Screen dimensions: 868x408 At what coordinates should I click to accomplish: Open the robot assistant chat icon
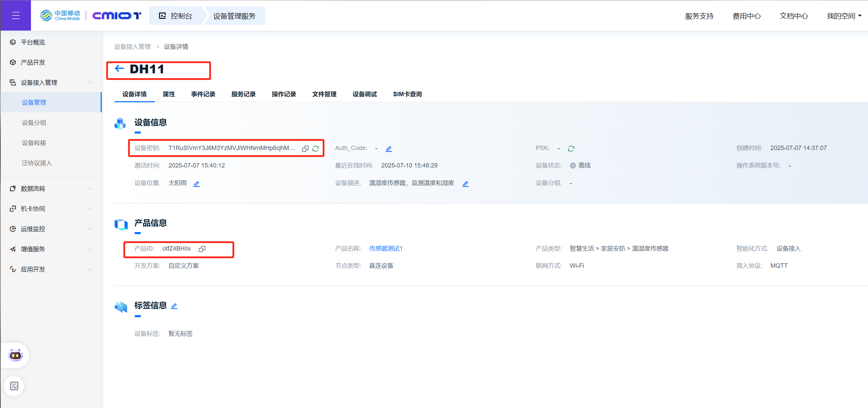[15, 355]
